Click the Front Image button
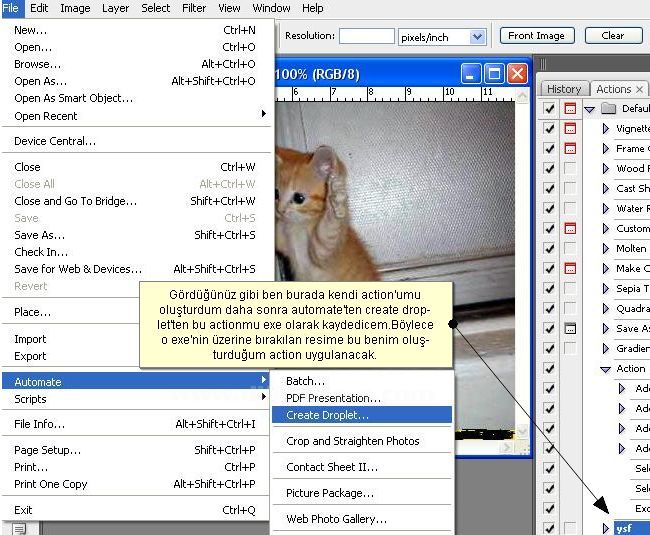 (x=537, y=36)
